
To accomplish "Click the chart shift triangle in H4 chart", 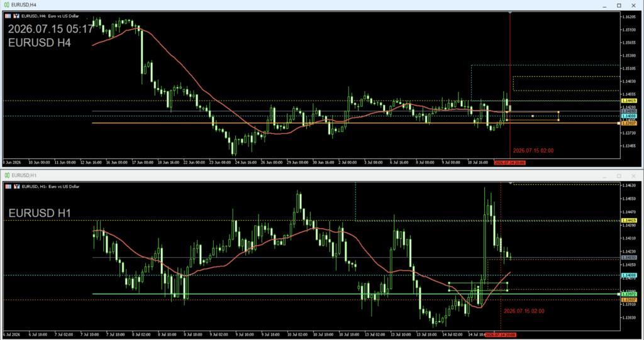I will coord(510,13).
